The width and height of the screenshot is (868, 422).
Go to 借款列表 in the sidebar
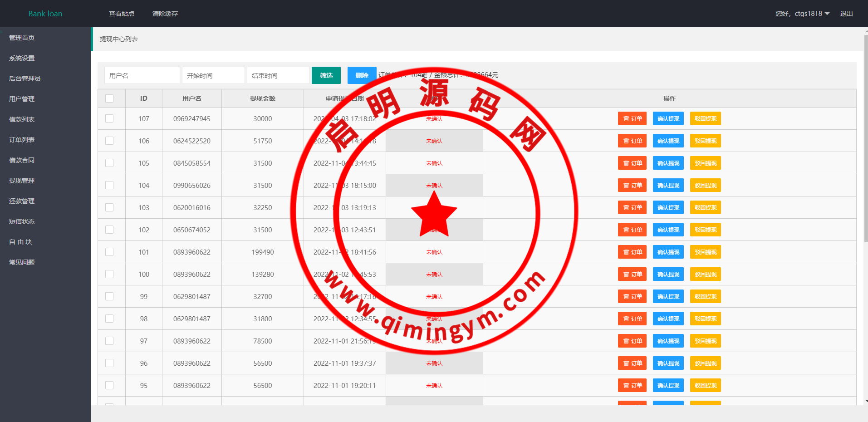click(x=22, y=119)
